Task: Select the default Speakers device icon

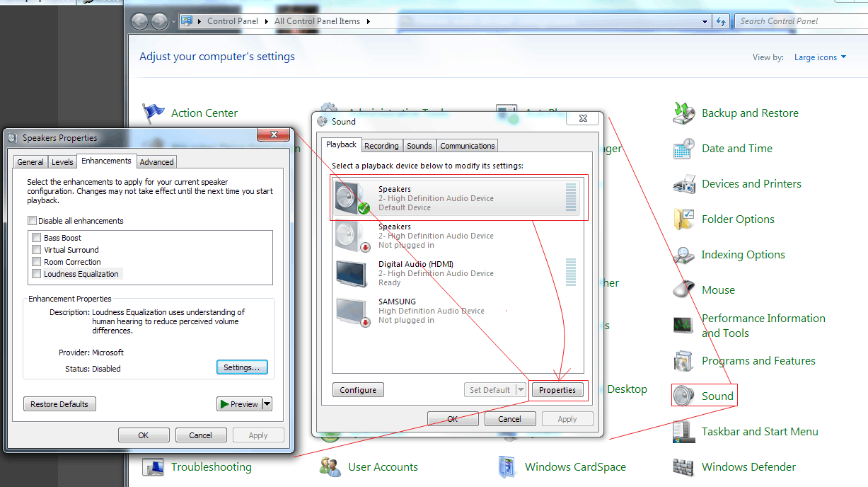Action: tap(352, 198)
